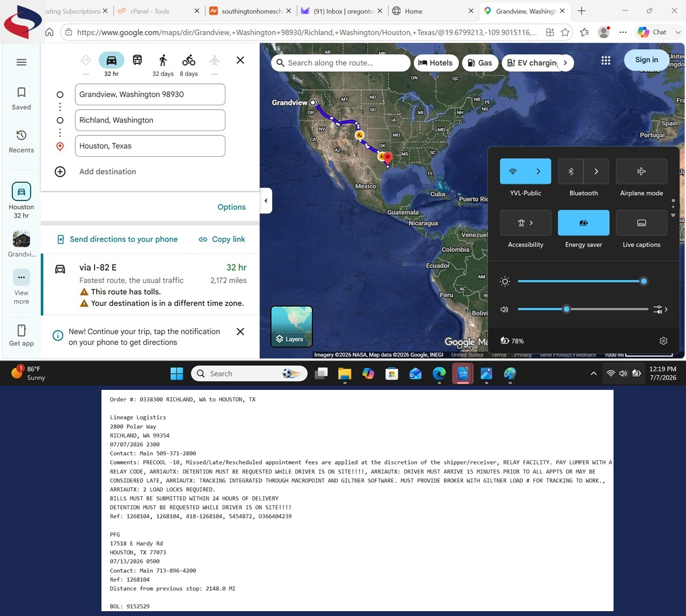Click the taskbar Search box
686x616 pixels.
pos(249,373)
